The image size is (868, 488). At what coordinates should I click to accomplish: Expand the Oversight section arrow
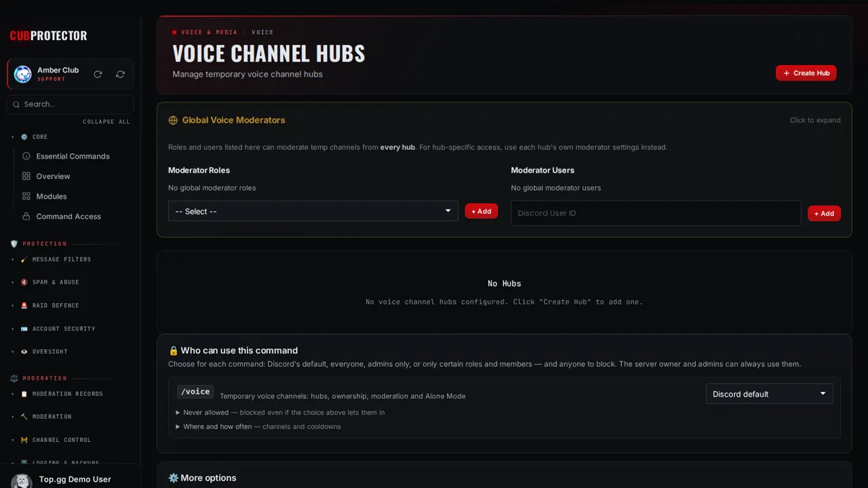pos(13,352)
